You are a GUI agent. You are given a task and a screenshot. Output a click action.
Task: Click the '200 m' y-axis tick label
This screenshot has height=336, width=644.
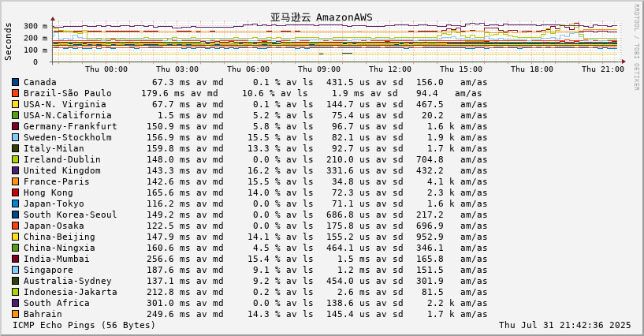coord(35,38)
